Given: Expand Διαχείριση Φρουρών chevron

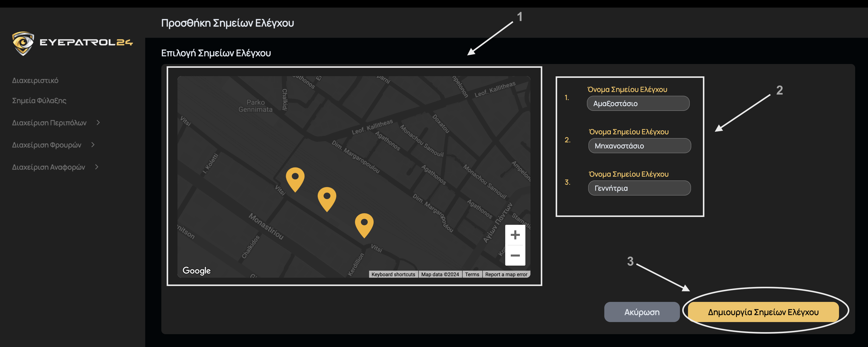Looking at the screenshot, I should [93, 145].
